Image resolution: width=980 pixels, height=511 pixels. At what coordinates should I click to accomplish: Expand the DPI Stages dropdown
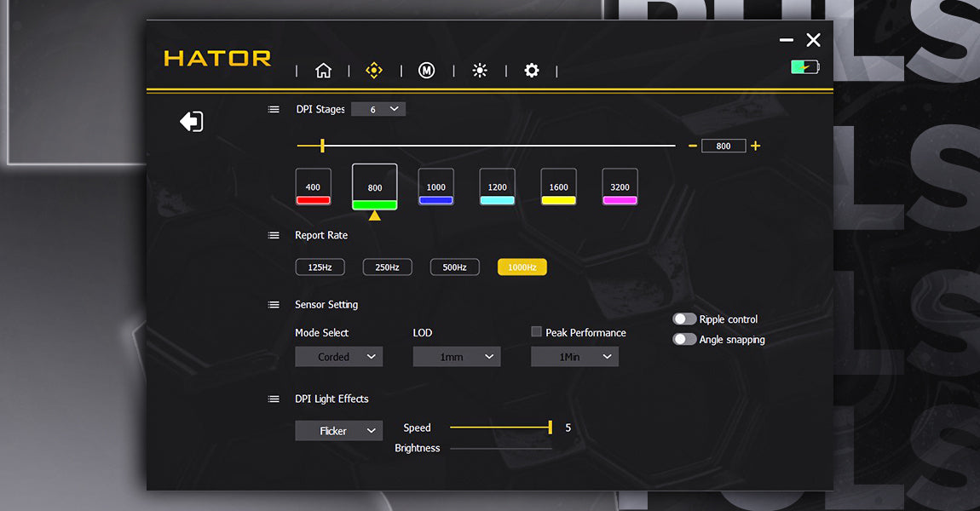(x=378, y=109)
